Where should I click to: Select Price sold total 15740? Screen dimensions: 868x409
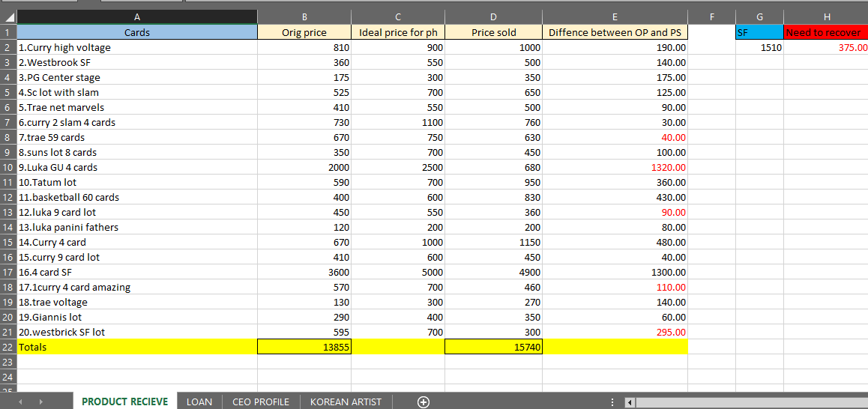click(x=494, y=347)
